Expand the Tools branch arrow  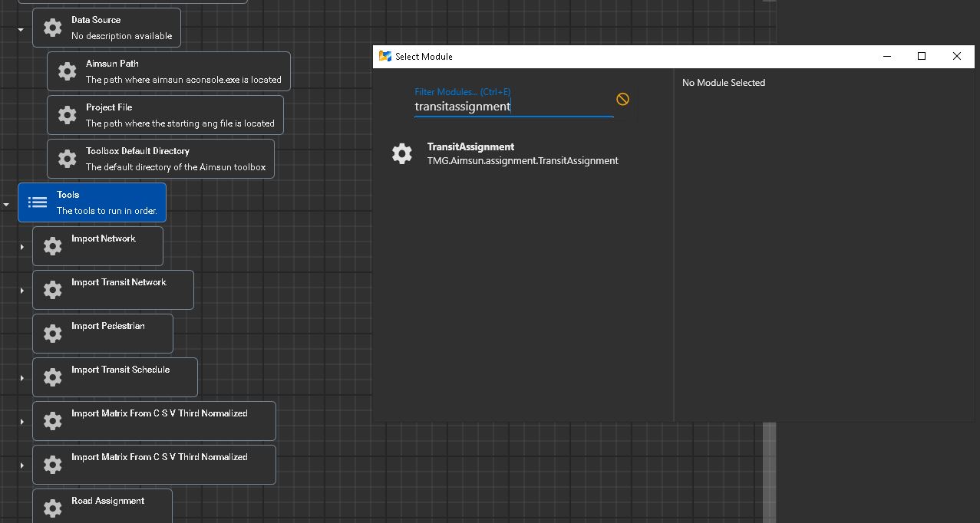pos(6,204)
